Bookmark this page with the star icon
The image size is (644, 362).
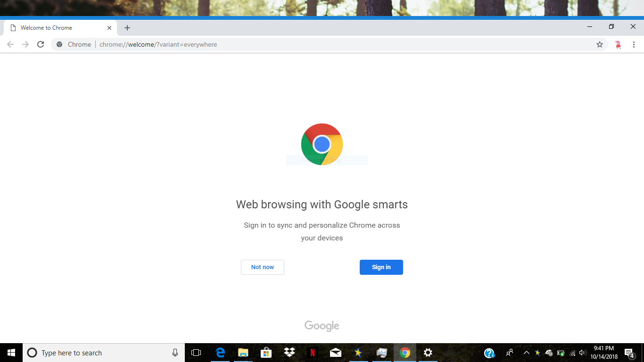[600, 44]
